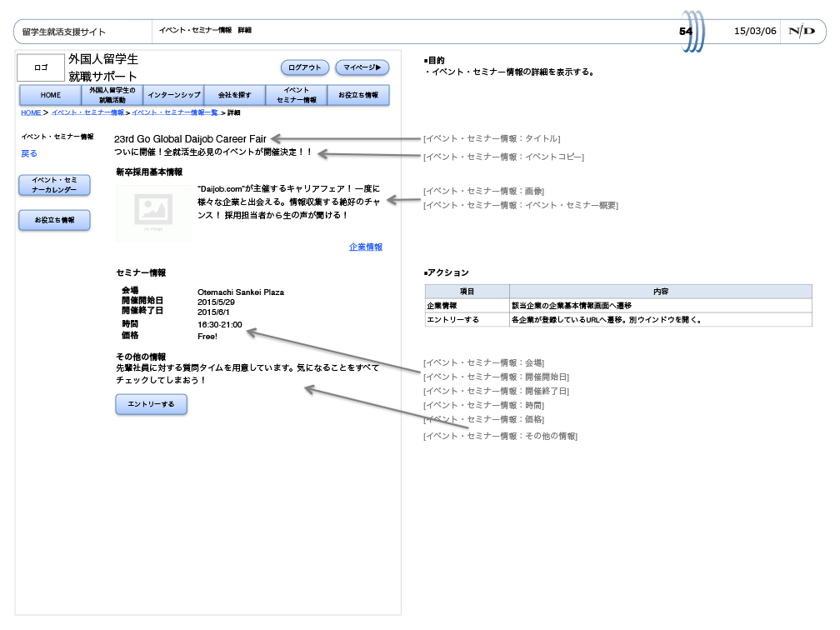Click the page number 54 badge
Image resolution: width=840 pixels, height=630 pixels.
coord(686,32)
